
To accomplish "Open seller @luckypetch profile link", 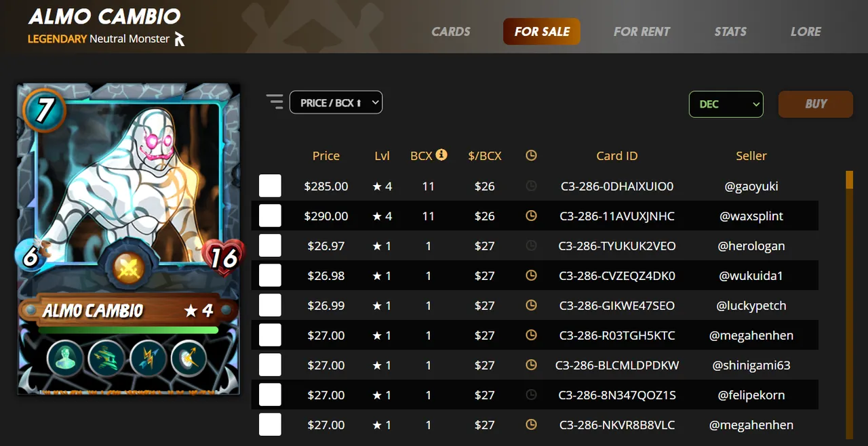I will 751,305.
